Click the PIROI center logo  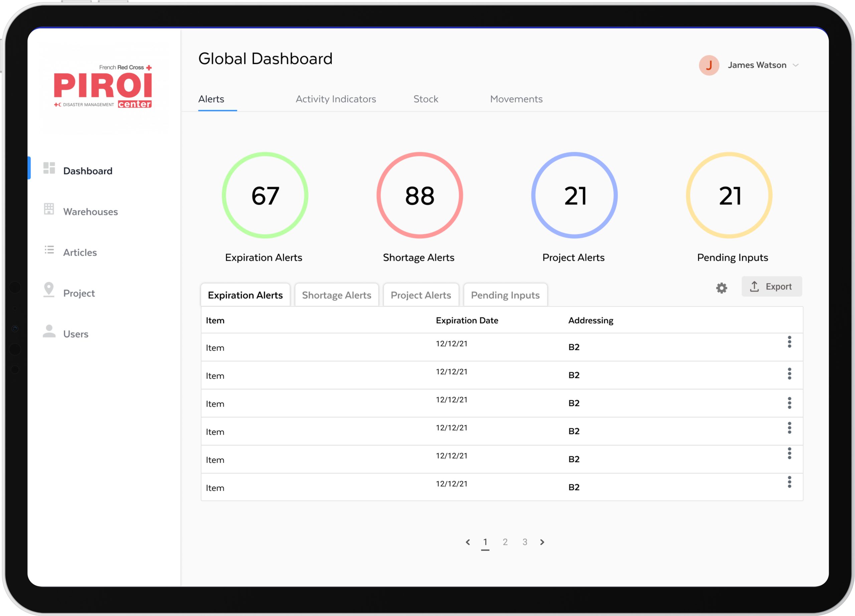(x=103, y=87)
